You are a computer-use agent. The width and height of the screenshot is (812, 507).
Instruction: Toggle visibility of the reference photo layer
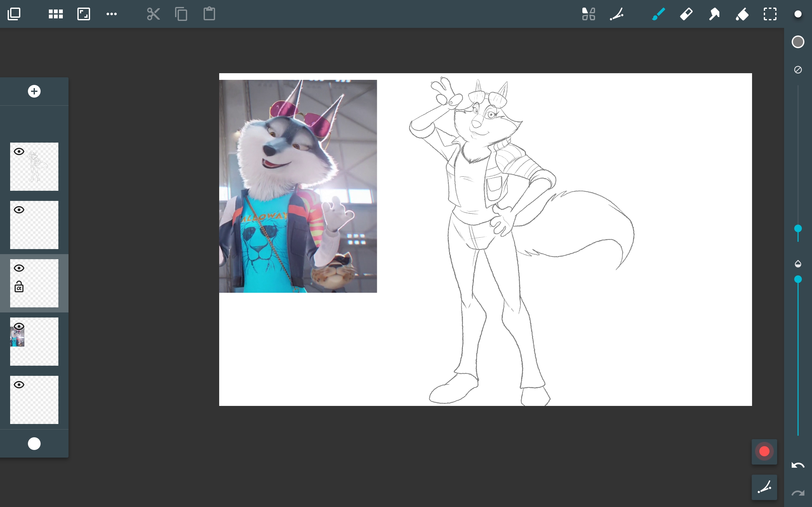[19, 326]
